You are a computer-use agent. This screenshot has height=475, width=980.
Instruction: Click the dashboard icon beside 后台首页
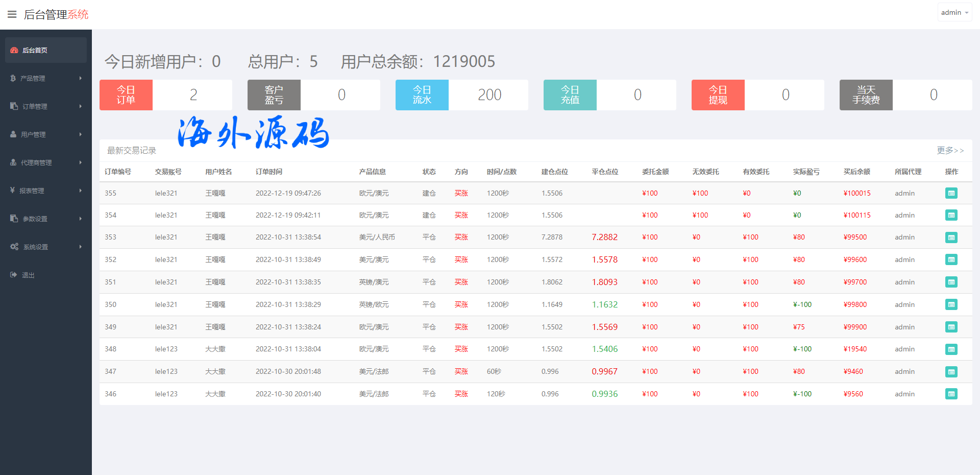pos(14,50)
